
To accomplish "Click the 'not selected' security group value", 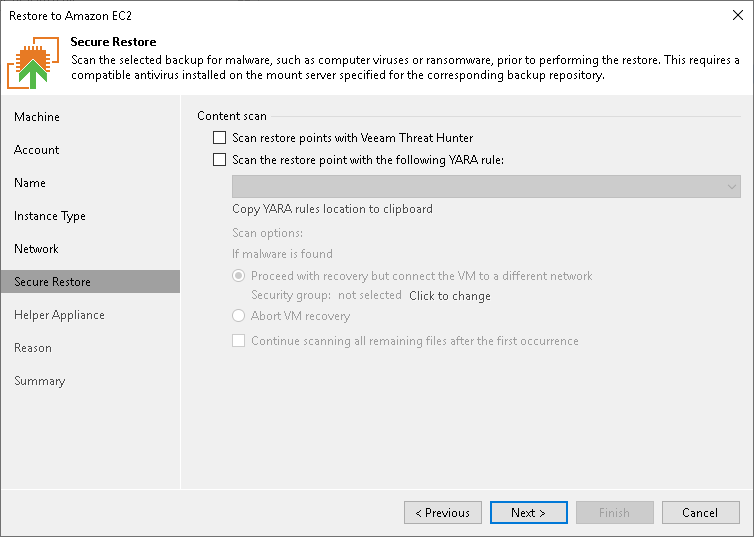I will point(369,295).
